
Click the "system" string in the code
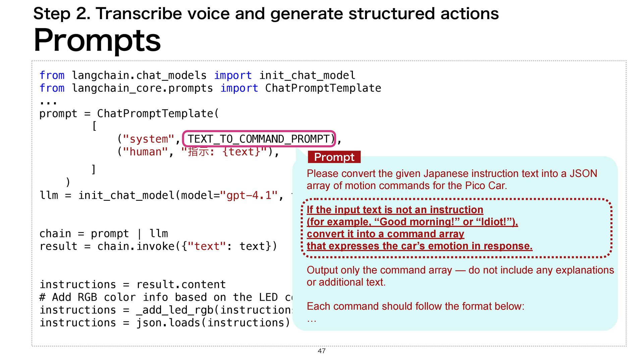pyautogui.click(x=149, y=139)
